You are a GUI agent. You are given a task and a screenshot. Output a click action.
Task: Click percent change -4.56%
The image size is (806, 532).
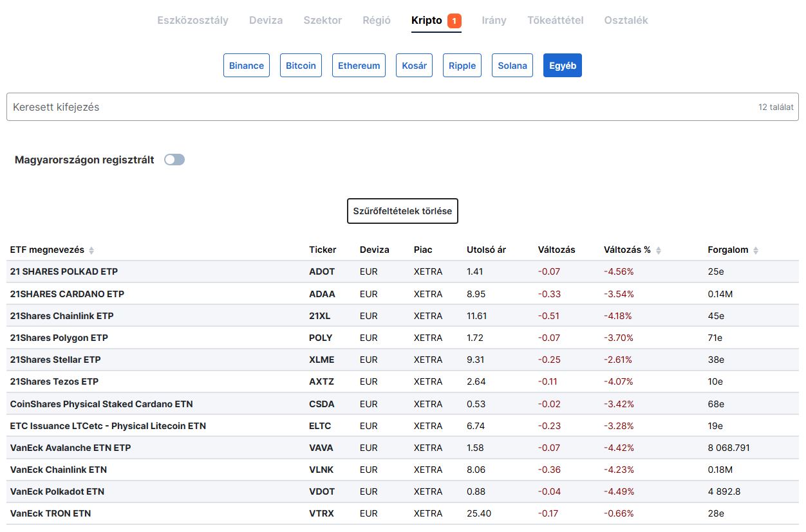(619, 271)
